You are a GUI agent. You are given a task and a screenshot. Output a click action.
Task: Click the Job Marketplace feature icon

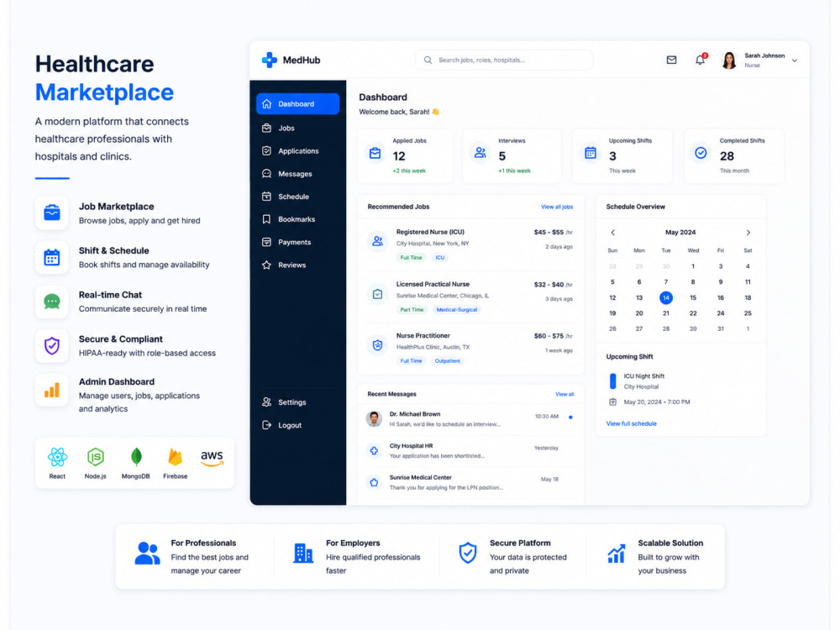coord(52,213)
